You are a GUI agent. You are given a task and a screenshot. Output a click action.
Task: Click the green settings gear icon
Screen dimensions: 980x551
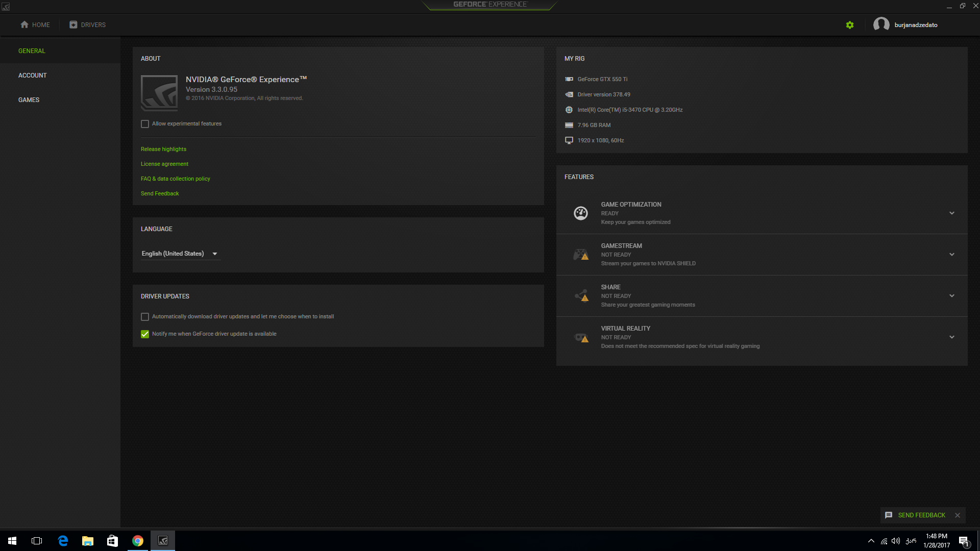click(850, 25)
